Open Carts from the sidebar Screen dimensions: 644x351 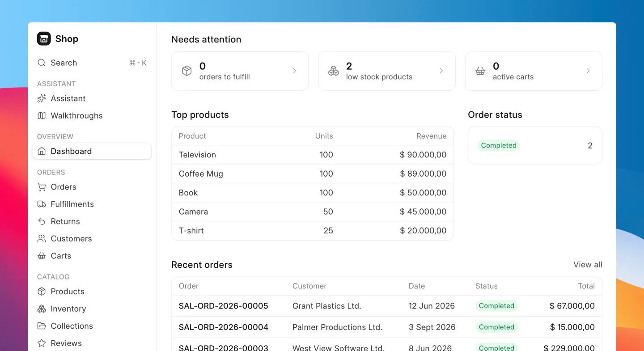[92, 256]
